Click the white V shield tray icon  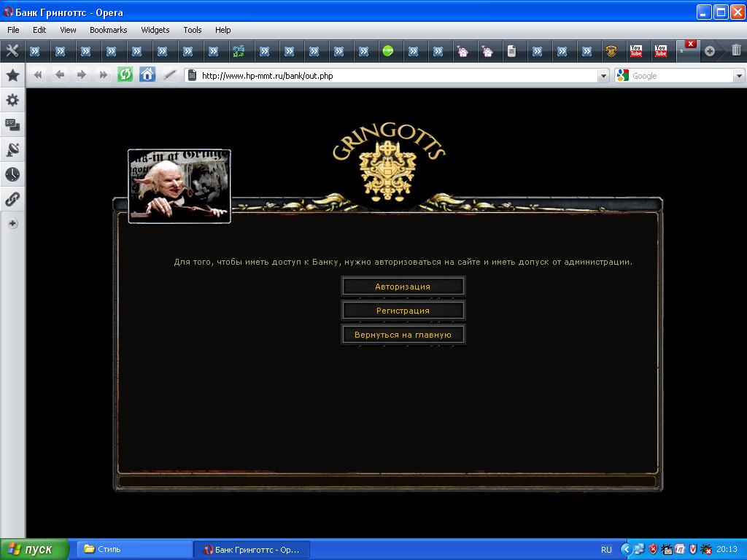[x=693, y=550]
